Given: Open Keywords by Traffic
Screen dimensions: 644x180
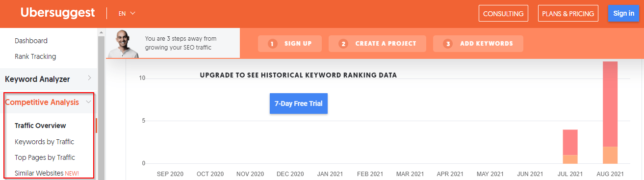Looking at the screenshot, I should 44,142.
